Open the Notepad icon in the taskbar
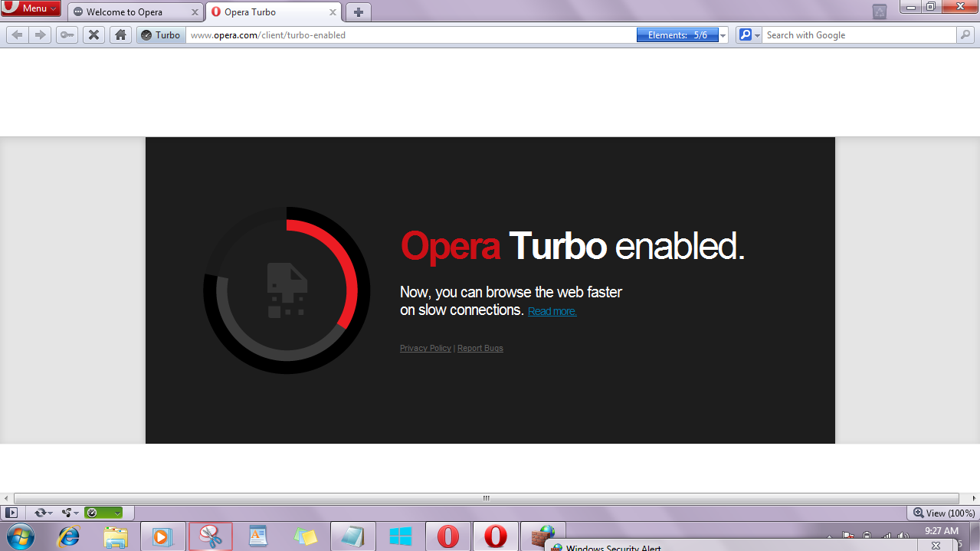Image resolution: width=980 pixels, height=551 pixels. (353, 537)
